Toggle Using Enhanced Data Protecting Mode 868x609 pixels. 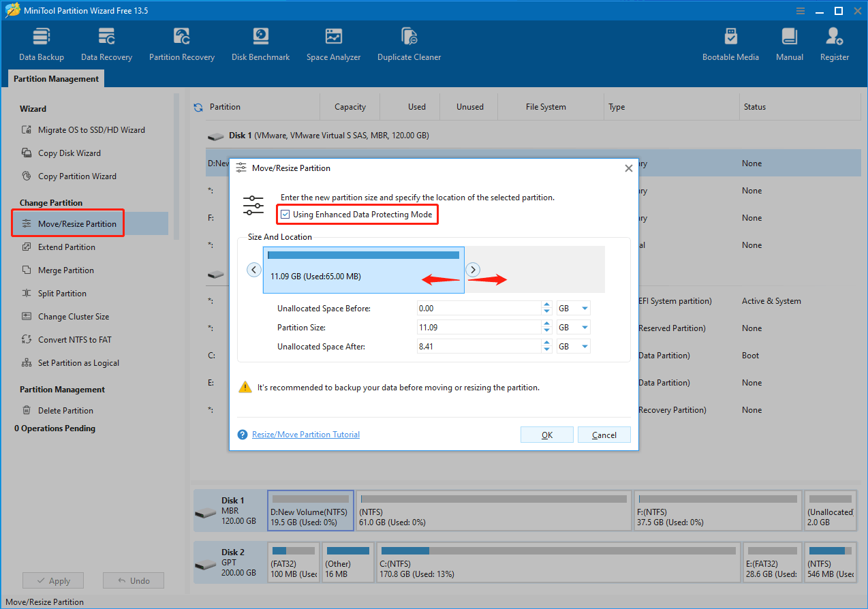(x=285, y=214)
